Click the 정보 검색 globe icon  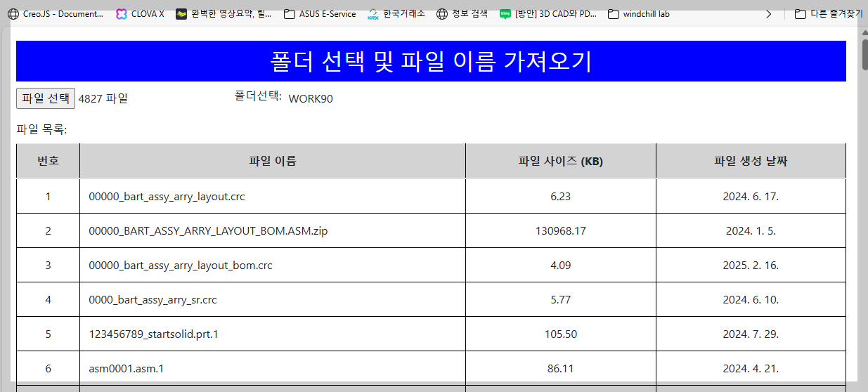[x=442, y=14]
